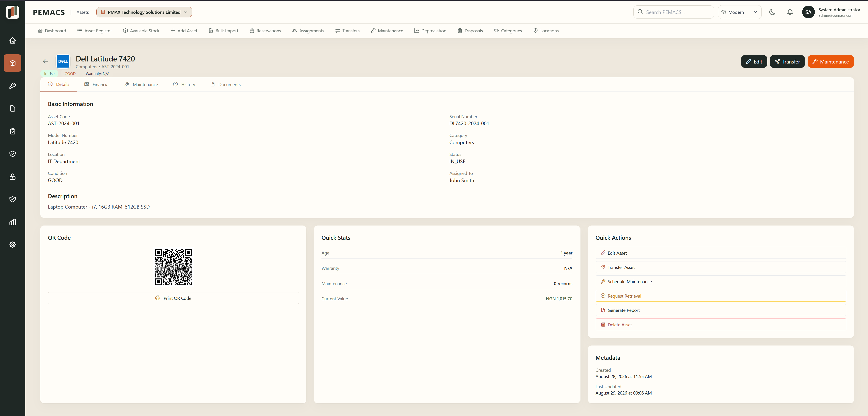Click assigned user John Smith
Image resolution: width=868 pixels, height=416 pixels.
pyautogui.click(x=462, y=180)
